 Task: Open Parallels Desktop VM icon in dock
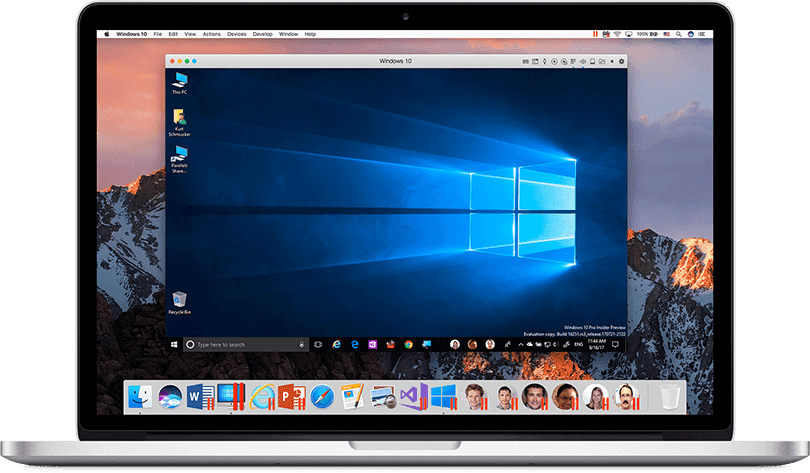coord(230,397)
